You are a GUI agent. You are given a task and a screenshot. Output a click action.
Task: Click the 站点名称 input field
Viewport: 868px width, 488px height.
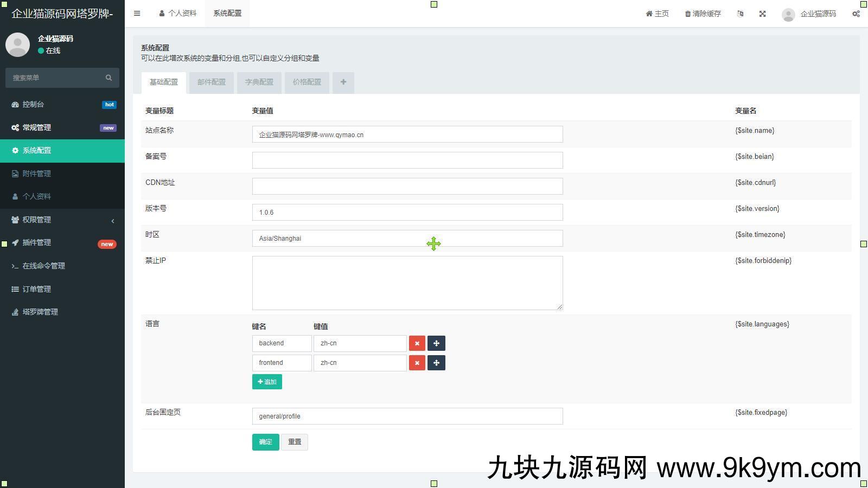[407, 134]
